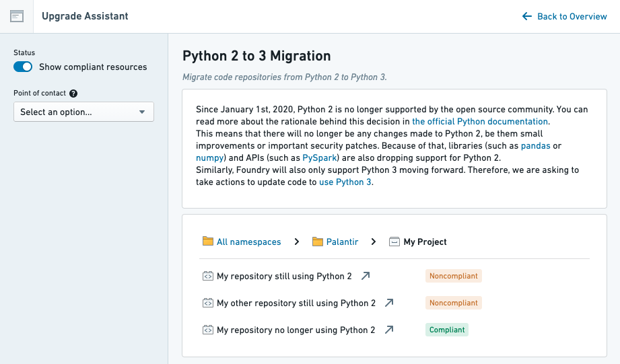The width and height of the screenshot is (620, 364).
Task: Click repository icon for 'My other repository still using Python 2'
Action: point(207,303)
